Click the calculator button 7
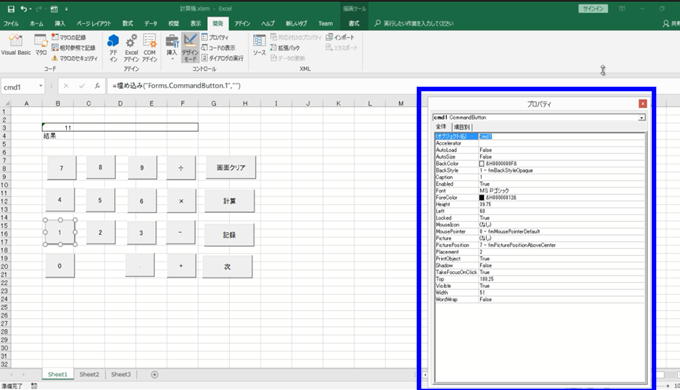The height and width of the screenshot is (390, 680). pos(61,168)
